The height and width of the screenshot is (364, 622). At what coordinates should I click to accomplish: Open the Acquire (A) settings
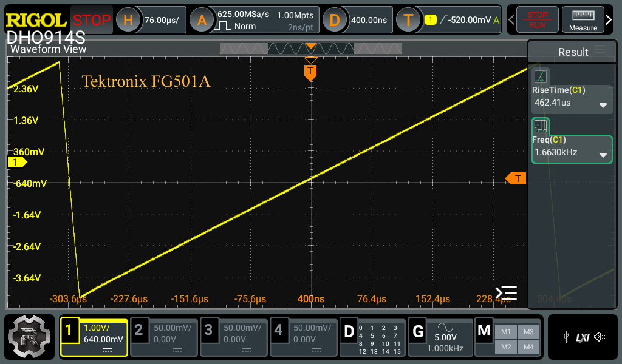(x=202, y=20)
